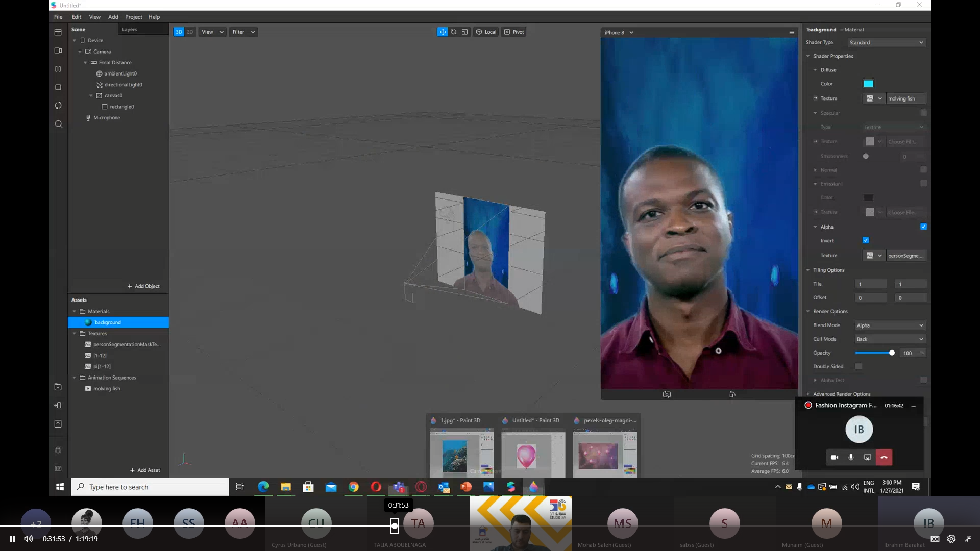Screen dimensions: 980x551
Task: Toggle the call camera button
Action: coord(835,457)
